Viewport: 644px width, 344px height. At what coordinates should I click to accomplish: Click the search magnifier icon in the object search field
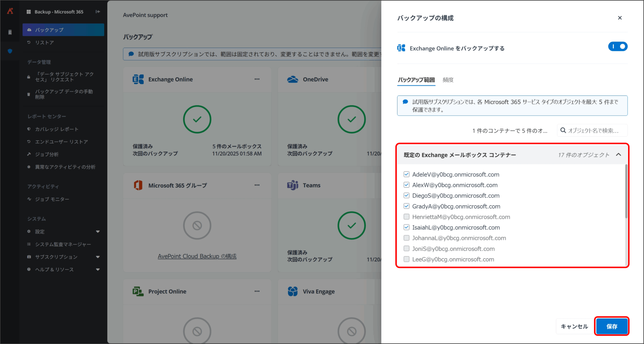563,130
